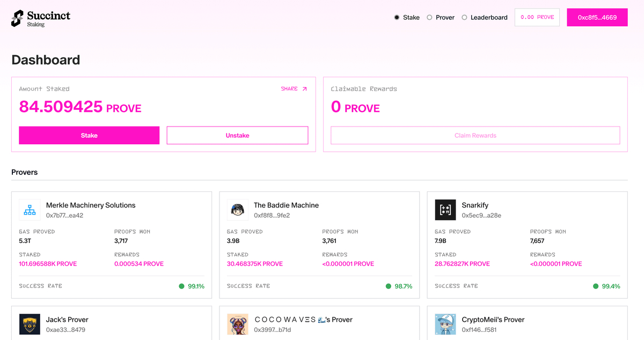644x340 pixels.
Task: Click staked value 28.762827K PROVE
Action: pos(462,264)
